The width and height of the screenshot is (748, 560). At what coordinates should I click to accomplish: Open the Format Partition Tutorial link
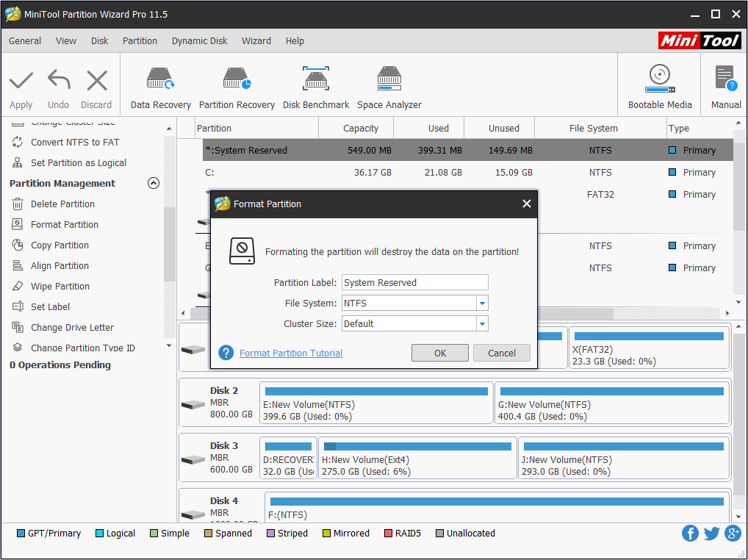pos(290,353)
